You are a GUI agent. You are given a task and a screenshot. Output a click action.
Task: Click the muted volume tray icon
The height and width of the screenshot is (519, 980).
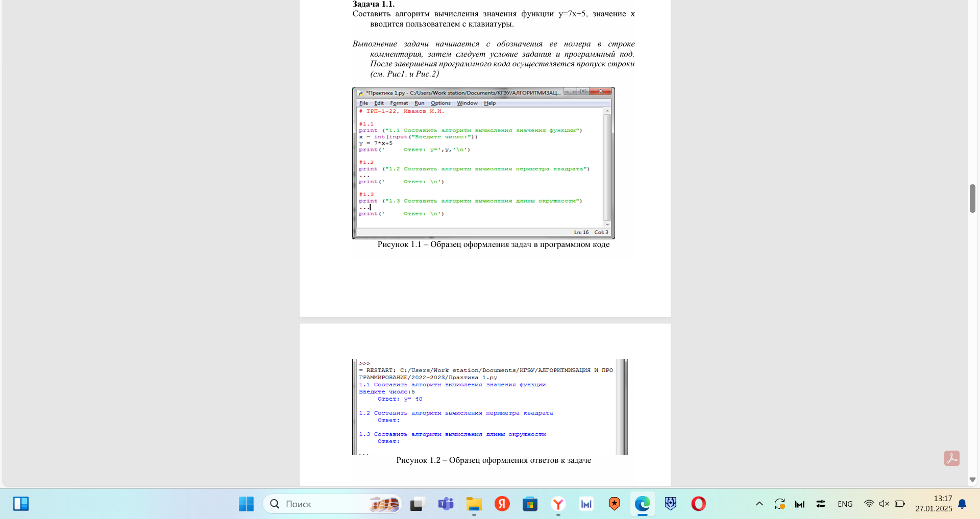pos(884,504)
